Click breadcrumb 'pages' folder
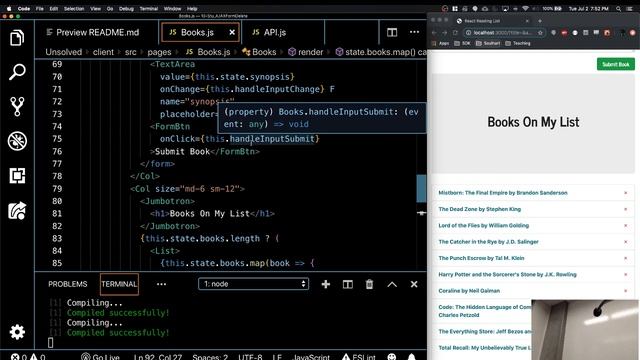 (x=159, y=52)
